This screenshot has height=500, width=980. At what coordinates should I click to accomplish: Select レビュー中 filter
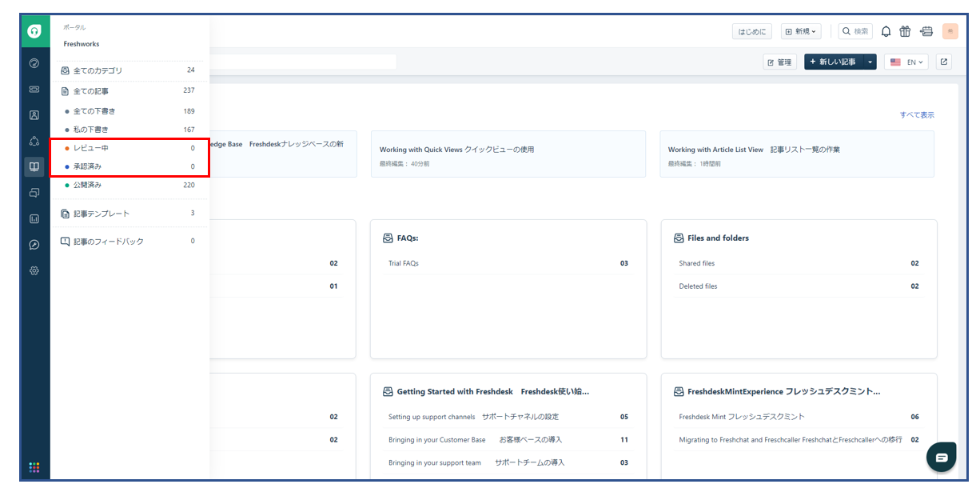click(x=128, y=148)
